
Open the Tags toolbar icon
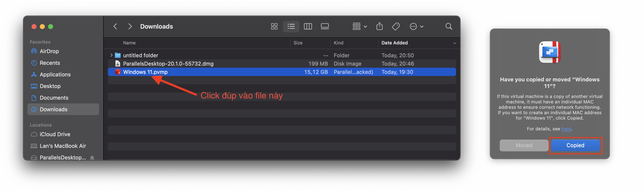point(396,26)
